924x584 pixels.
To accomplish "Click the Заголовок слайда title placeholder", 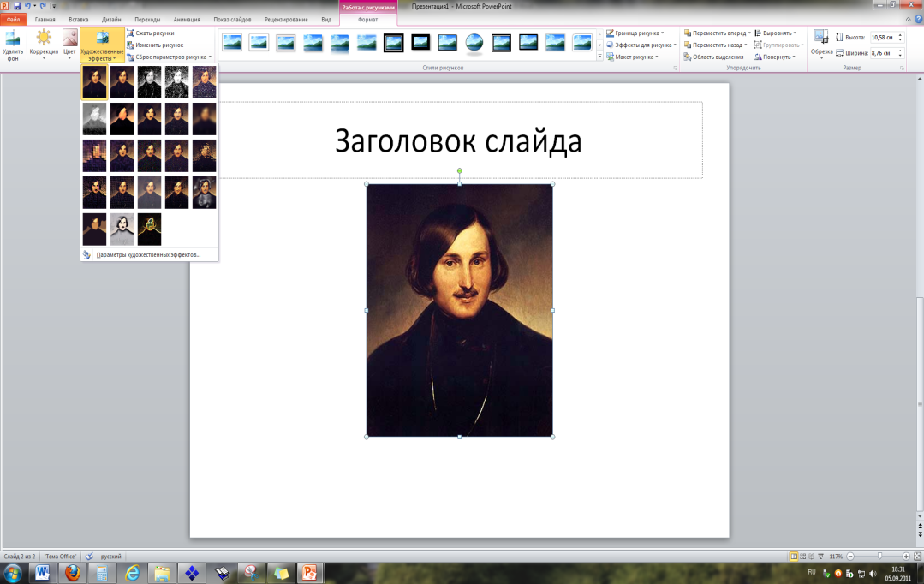I will coord(458,140).
